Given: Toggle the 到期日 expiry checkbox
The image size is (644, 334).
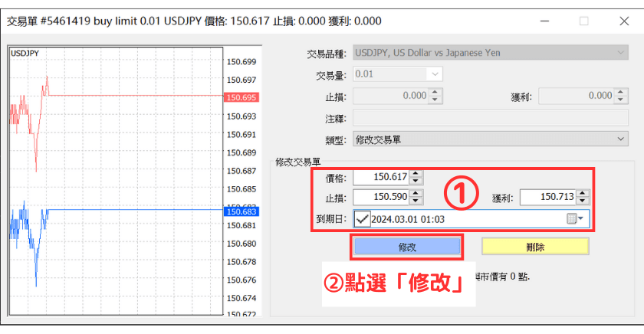Looking at the screenshot, I should pyautogui.click(x=362, y=219).
